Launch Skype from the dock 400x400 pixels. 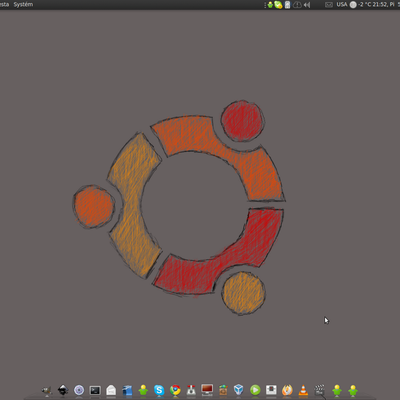pyautogui.click(x=159, y=390)
